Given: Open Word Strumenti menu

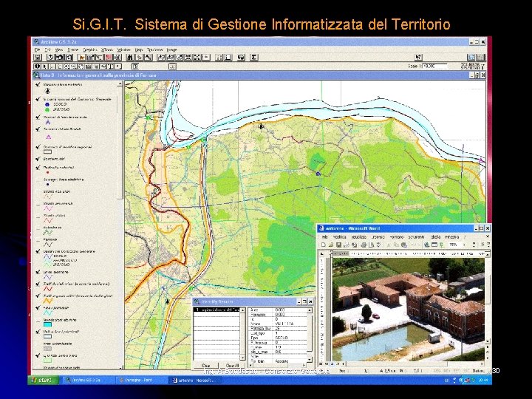Looking at the screenshot, I should click(416, 237).
